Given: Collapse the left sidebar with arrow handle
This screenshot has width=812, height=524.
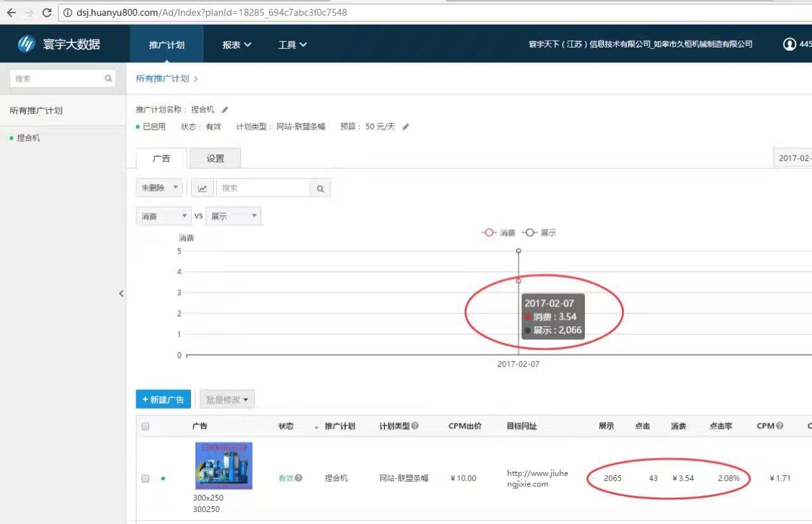Looking at the screenshot, I should [x=121, y=293].
